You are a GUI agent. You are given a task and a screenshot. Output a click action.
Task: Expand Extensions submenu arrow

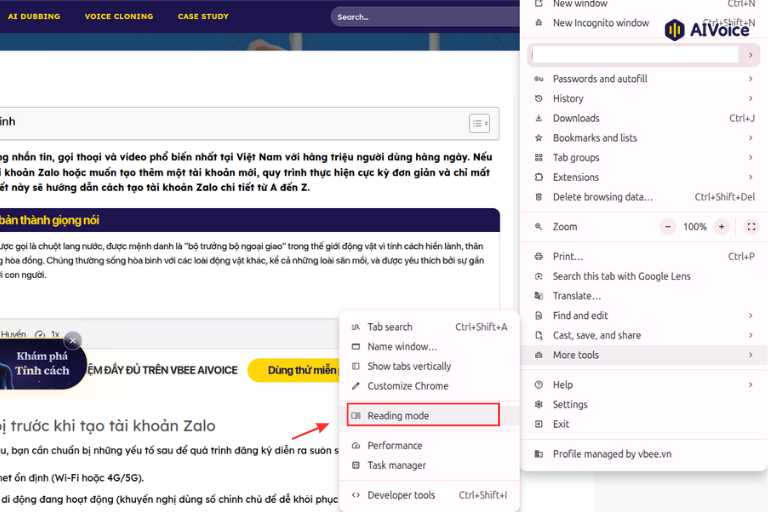[751, 177]
